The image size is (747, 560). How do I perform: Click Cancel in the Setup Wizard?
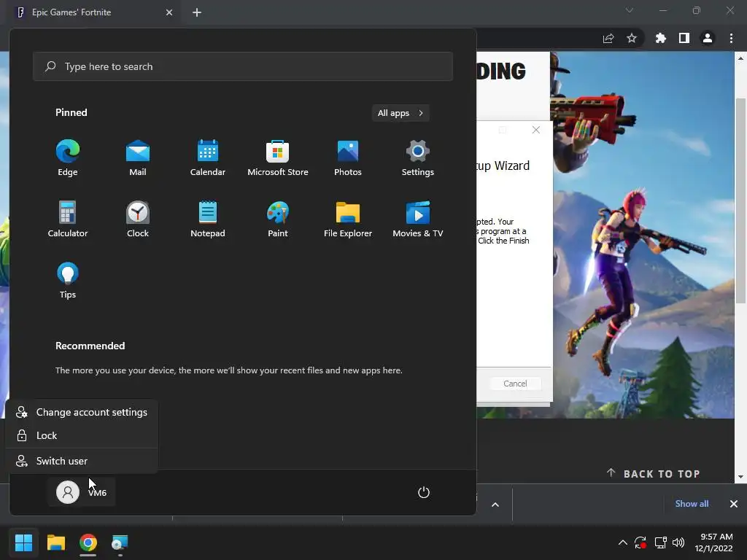click(516, 384)
